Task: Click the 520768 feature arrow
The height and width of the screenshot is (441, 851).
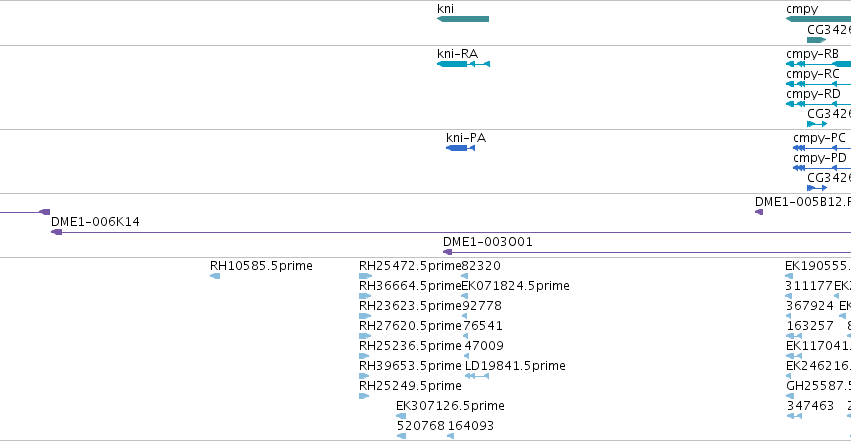Action: click(x=402, y=436)
